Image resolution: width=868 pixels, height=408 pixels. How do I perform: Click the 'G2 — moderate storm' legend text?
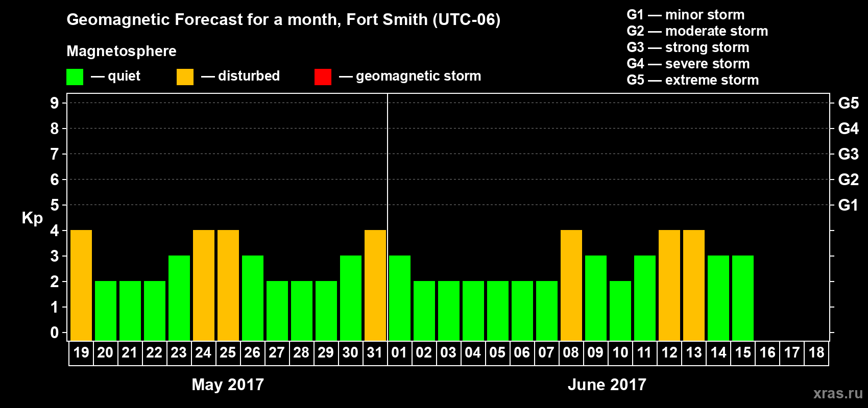click(697, 31)
